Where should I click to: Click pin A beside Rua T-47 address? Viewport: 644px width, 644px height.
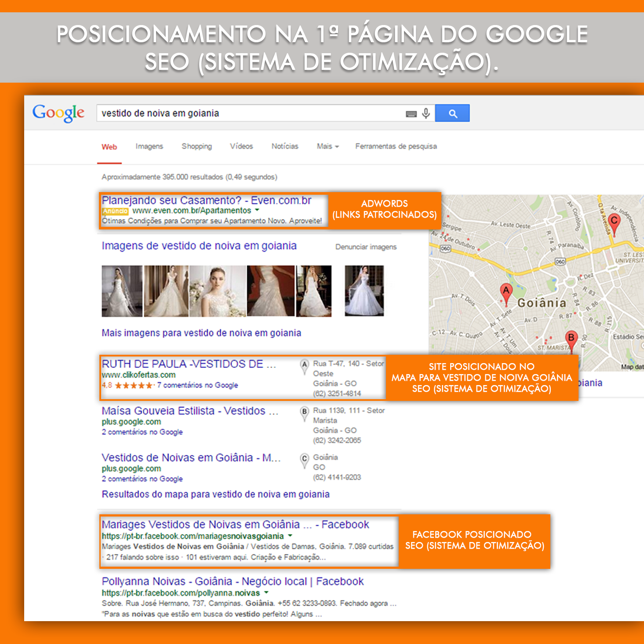tap(304, 367)
